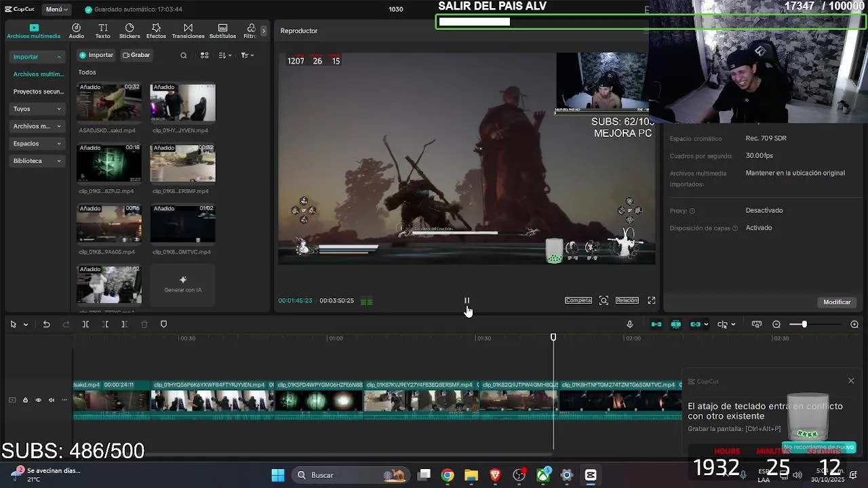This screenshot has width=868, height=488.
Task: Open the linkage options dropdown arrow
Action: [x=706, y=325]
